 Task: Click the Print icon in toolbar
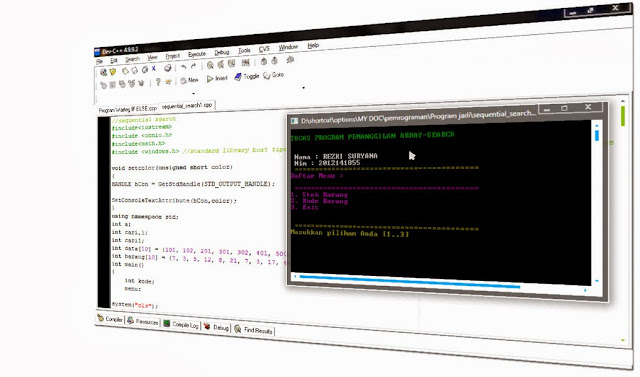[x=167, y=68]
